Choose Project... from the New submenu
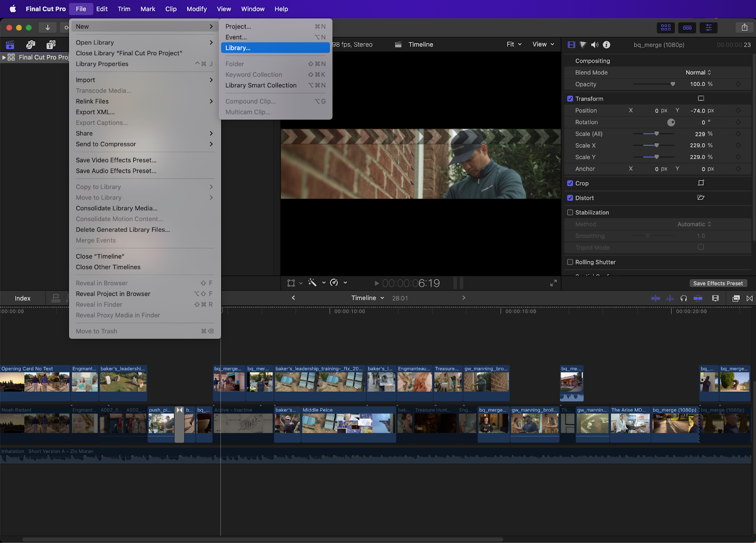 (275, 26)
